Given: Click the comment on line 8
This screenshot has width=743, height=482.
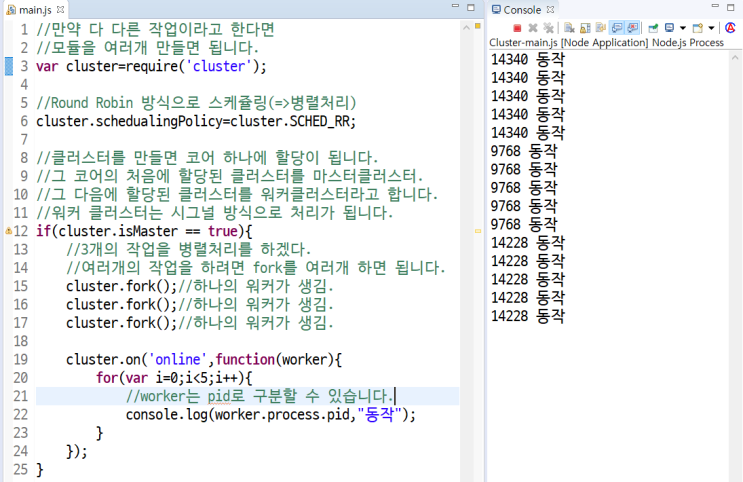Looking at the screenshot, I should (x=207, y=158).
